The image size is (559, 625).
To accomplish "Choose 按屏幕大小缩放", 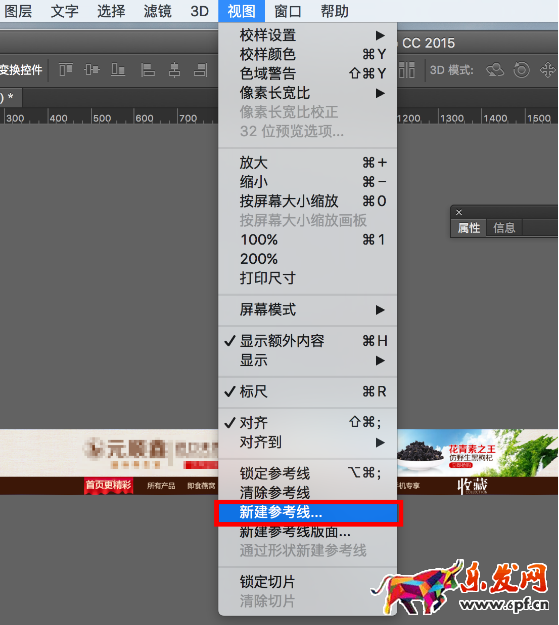I will pos(307,201).
